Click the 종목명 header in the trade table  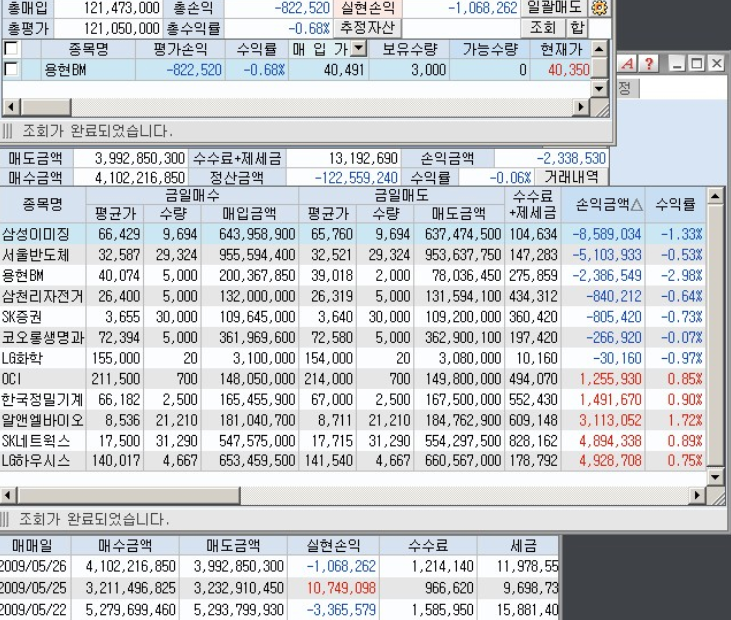pos(42,204)
